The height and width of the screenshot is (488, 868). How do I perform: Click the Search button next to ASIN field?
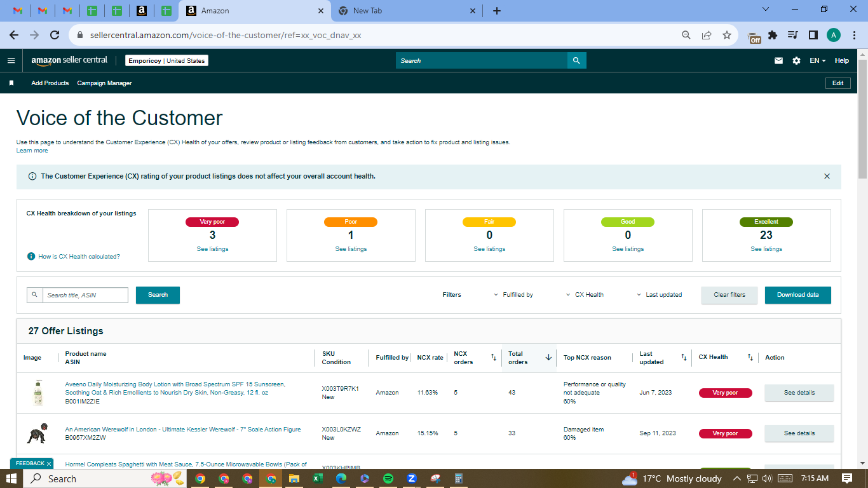click(158, 295)
